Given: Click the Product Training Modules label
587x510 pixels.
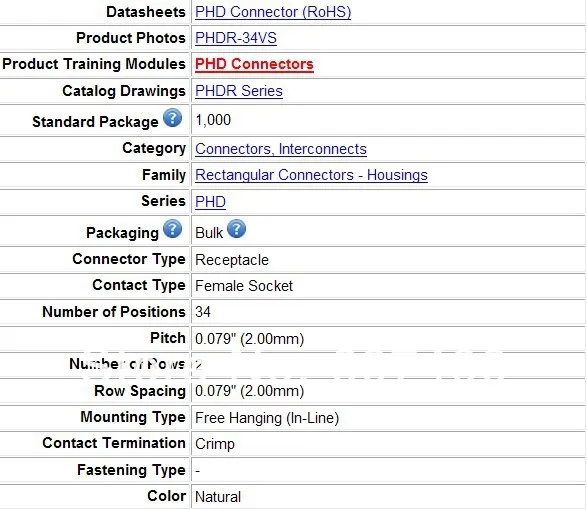Looking at the screenshot, I should tap(94, 64).
